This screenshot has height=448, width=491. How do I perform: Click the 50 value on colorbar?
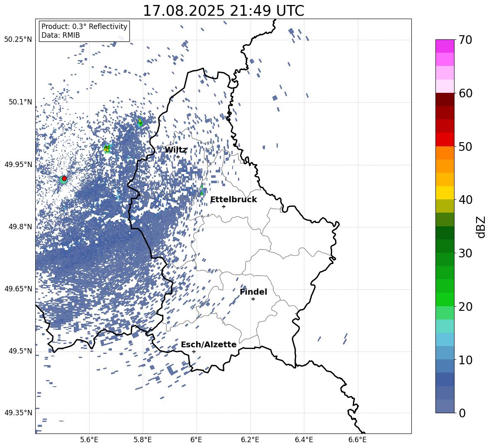tap(465, 147)
